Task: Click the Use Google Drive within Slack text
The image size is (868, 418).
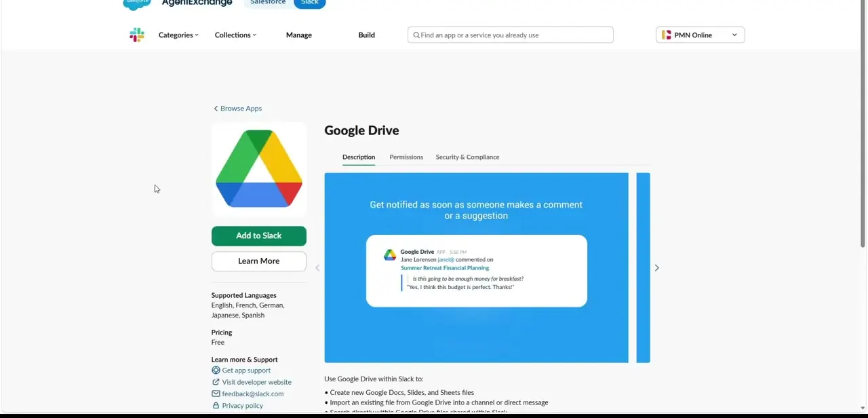Action: click(x=374, y=379)
